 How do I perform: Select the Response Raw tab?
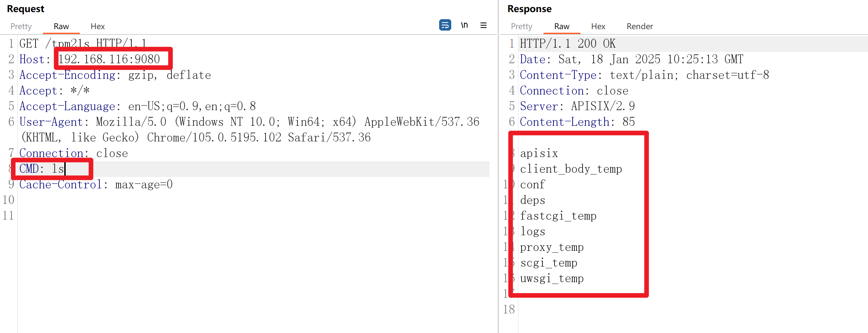(x=562, y=26)
